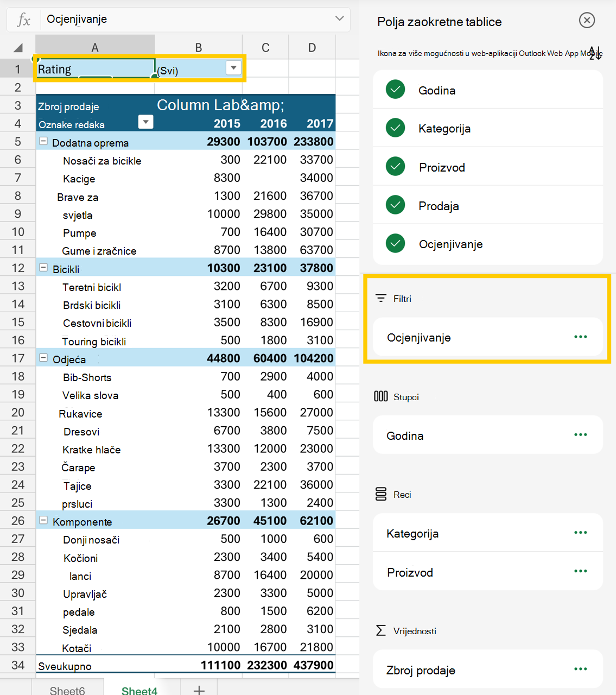Collapse the Dodatna oprema group
This screenshot has width=616, height=695.
(x=43, y=141)
